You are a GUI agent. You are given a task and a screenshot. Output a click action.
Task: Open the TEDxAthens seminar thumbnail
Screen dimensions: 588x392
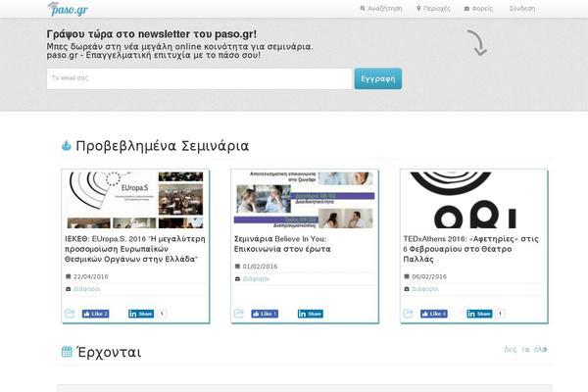(473, 200)
